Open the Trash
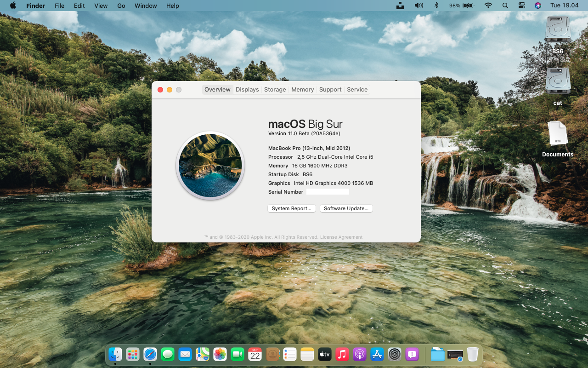 (x=473, y=354)
